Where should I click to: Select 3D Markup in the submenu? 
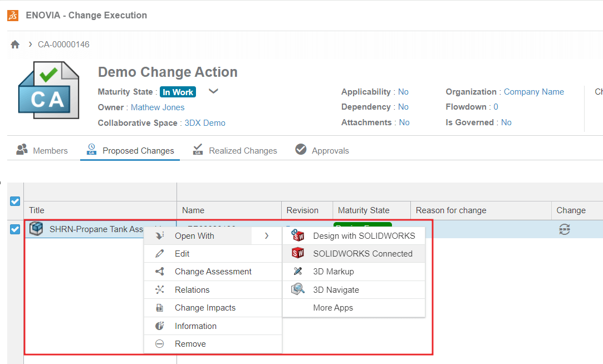click(354, 272)
